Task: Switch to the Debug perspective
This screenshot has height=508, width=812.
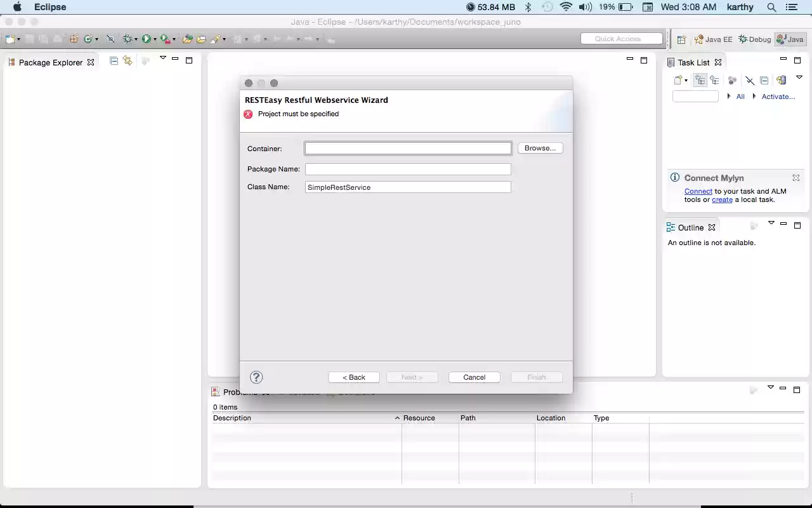Action: 754,39
